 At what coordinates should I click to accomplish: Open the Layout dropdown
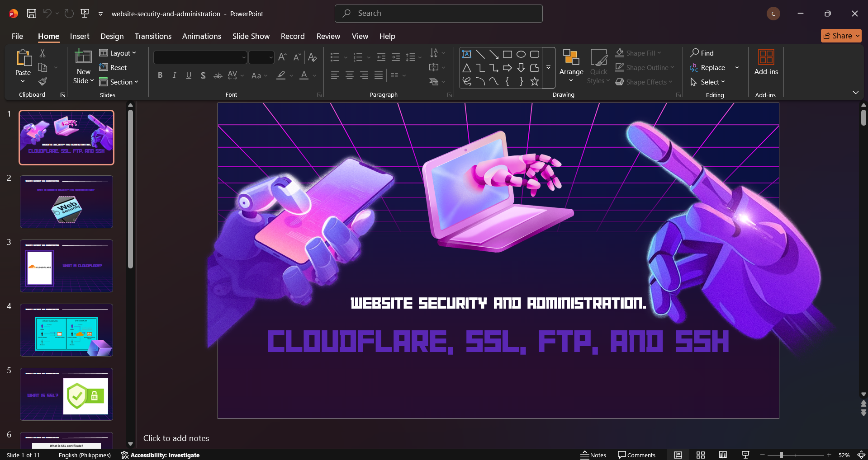click(x=118, y=53)
